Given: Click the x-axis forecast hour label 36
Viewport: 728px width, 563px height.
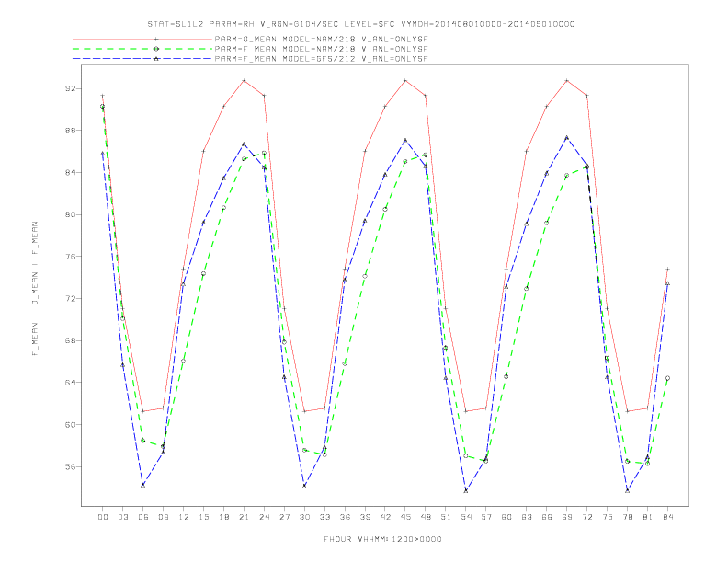Looking at the screenshot, I should pyautogui.click(x=345, y=517).
